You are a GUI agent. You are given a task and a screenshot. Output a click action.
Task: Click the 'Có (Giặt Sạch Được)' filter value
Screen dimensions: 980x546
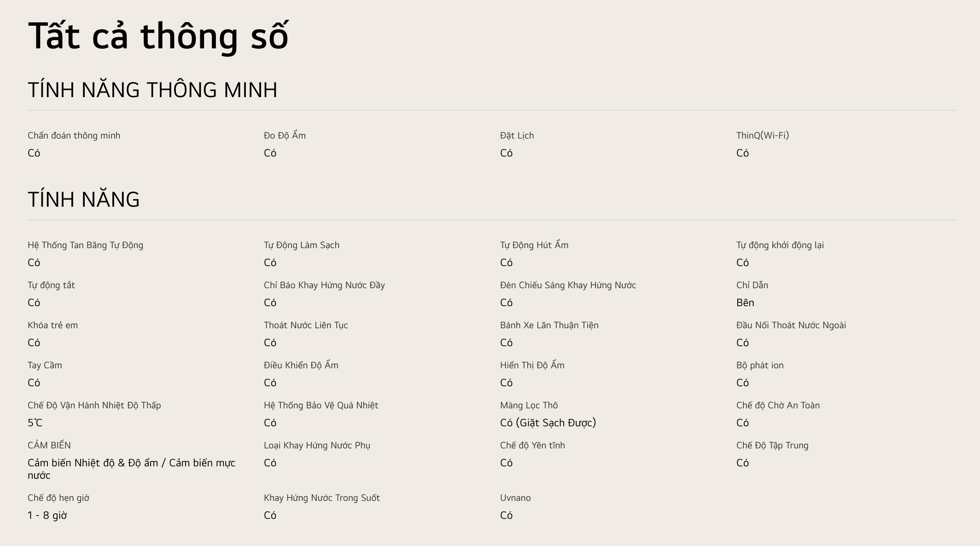coord(548,423)
